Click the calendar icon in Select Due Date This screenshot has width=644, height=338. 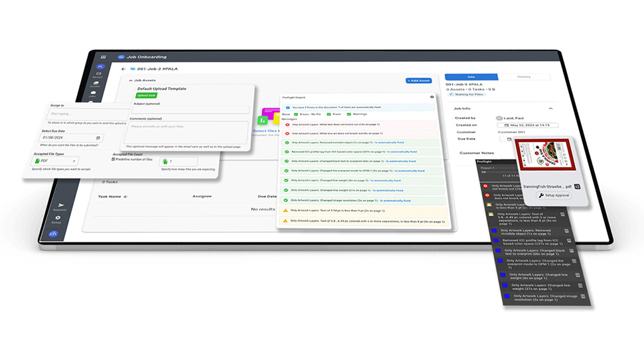pos(98,138)
